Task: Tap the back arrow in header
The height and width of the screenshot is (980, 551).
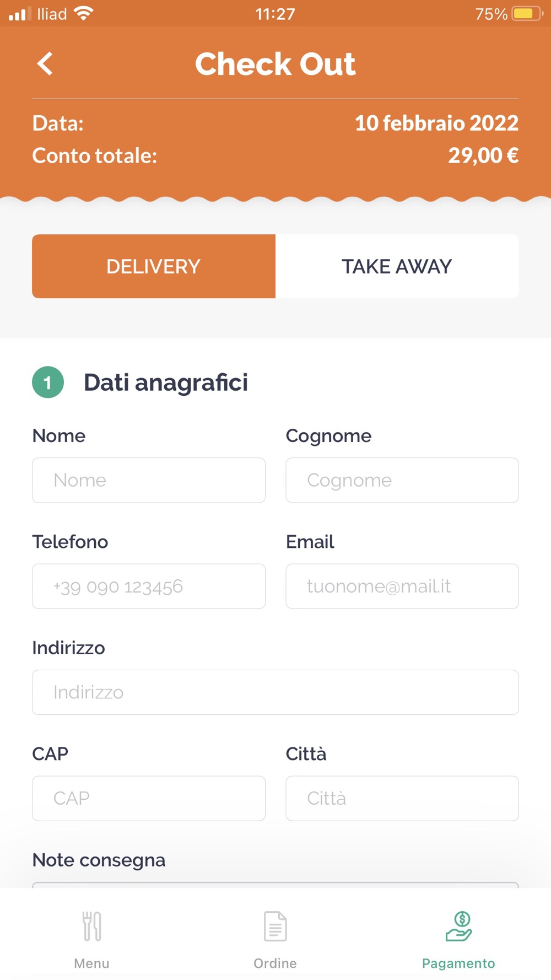Action: pyautogui.click(x=45, y=63)
